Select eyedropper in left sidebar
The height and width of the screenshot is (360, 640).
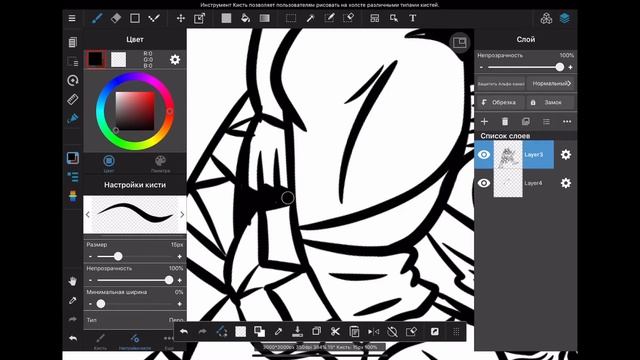[x=73, y=300]
